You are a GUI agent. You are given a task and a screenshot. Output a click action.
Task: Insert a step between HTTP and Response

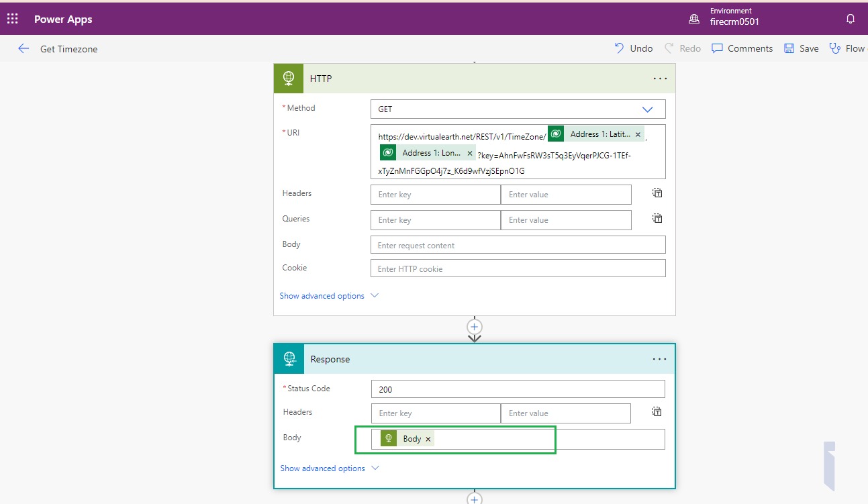click(x=475, y=327)
